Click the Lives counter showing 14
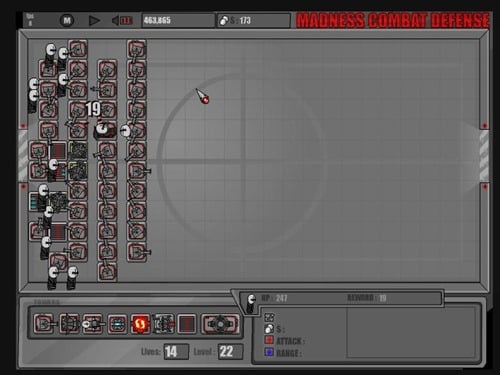 pos(176,352)
